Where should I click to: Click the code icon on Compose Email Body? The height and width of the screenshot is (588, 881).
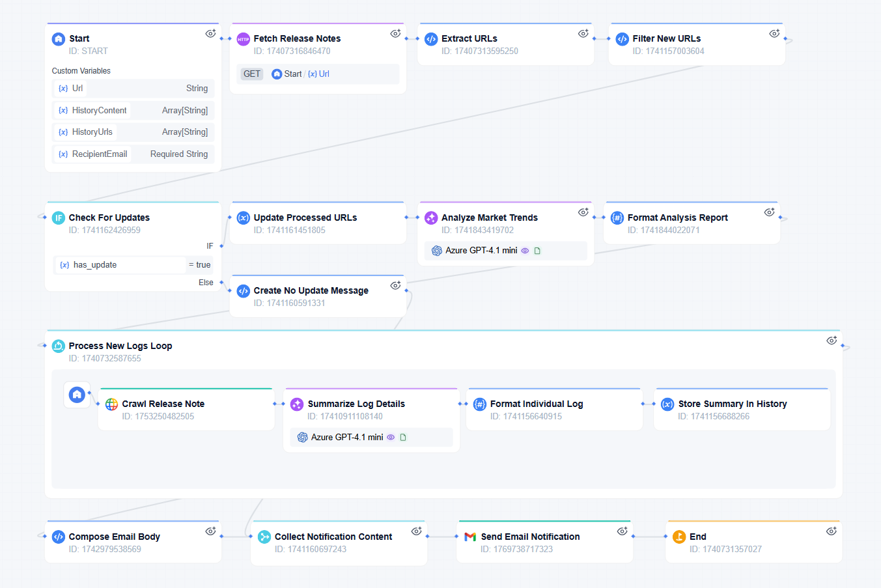tap(59, 537)
